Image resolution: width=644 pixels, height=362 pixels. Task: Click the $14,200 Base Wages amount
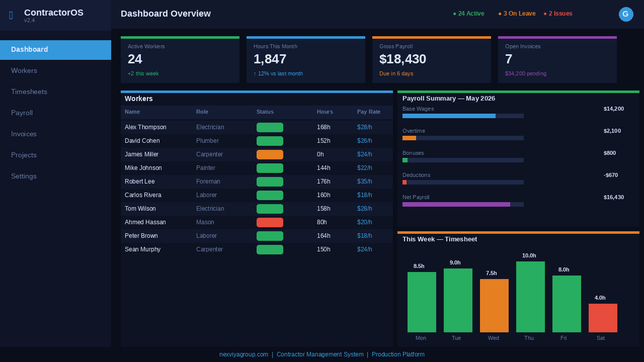pos(614,109)
